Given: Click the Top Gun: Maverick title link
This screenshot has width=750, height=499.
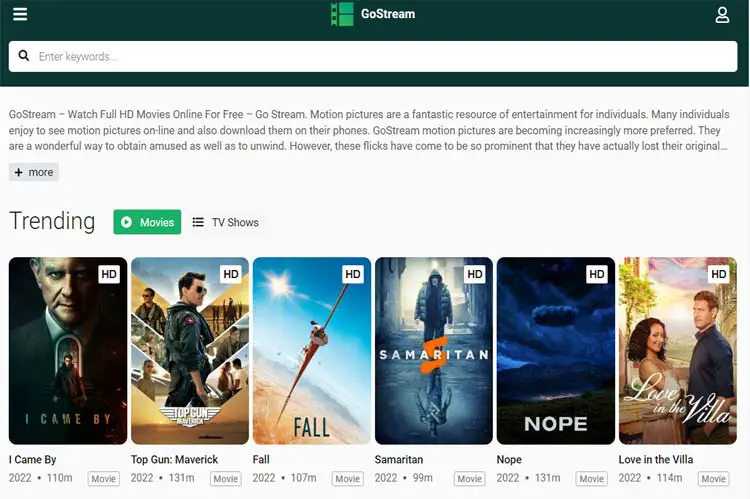Looking at the screenshot, I should (x=175, y=460).
